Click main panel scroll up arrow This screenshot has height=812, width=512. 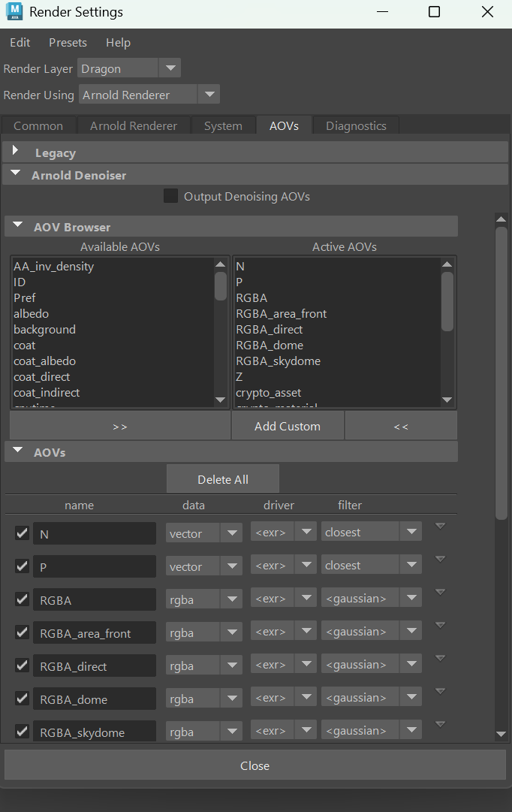[x=501, y=219]
